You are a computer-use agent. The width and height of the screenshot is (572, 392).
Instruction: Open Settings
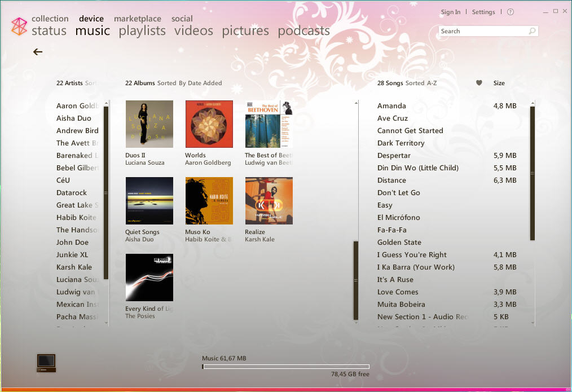pyautogui.click(x=483, y=12)
